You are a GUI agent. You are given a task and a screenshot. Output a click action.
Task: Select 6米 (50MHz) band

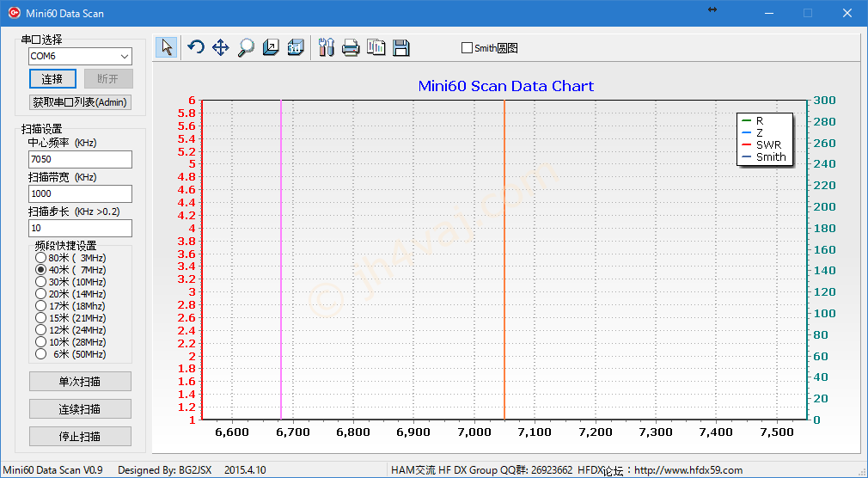click(x=40, y=354)
